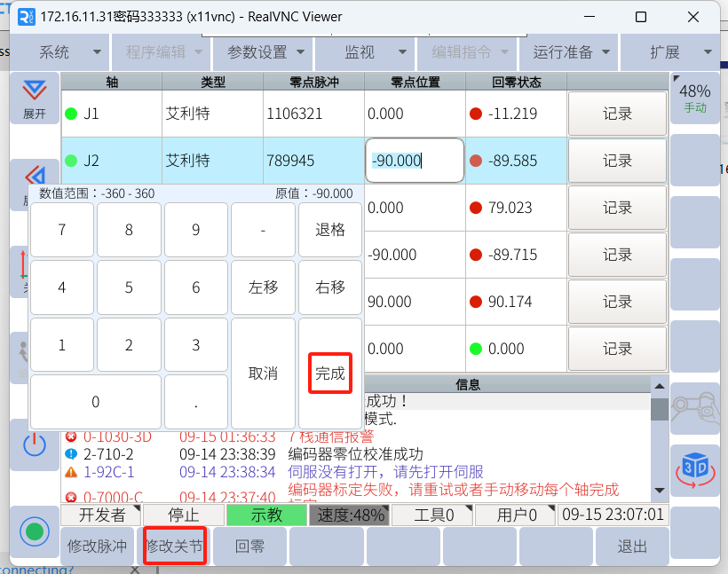This screenshot has height=574, width=728.
Task: Click 记录 button for the J1 row
Action: click(617, 114)
